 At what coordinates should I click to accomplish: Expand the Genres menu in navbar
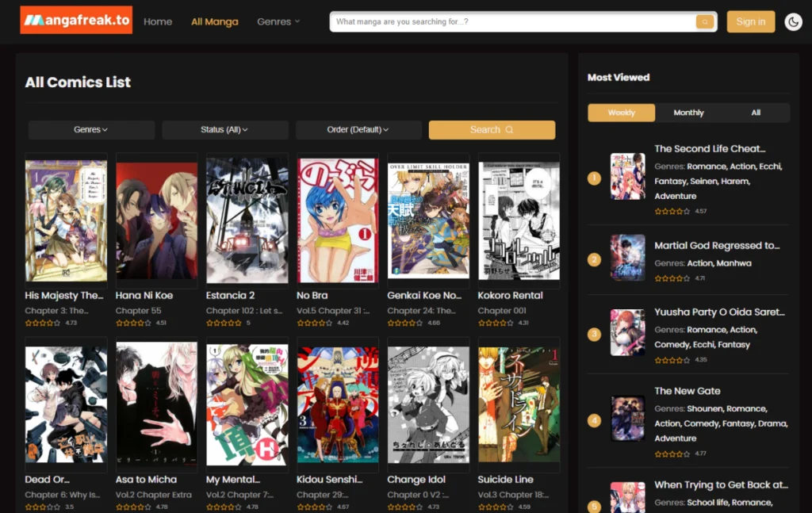point(278,21)
